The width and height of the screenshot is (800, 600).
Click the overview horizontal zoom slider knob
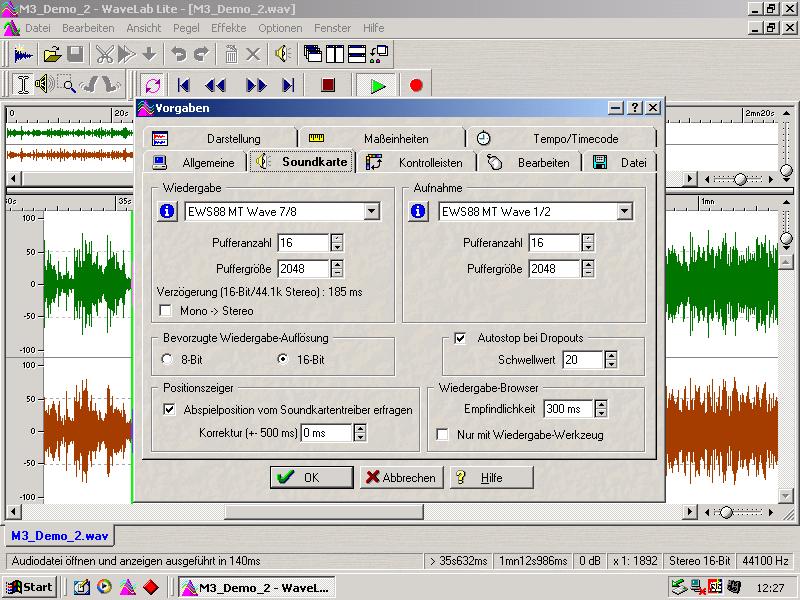[x=740, y=179]
